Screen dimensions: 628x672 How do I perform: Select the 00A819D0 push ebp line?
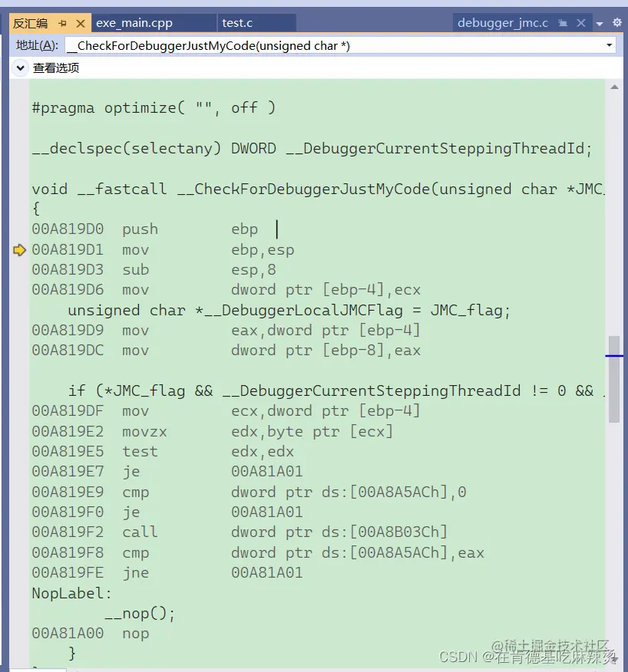tap(145, 229)
